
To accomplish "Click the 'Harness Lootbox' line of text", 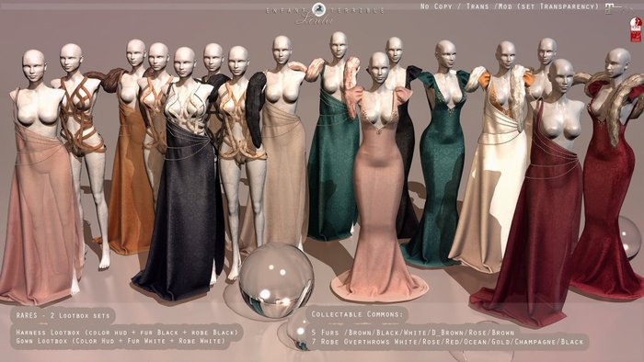I will (x=127, y=333).
